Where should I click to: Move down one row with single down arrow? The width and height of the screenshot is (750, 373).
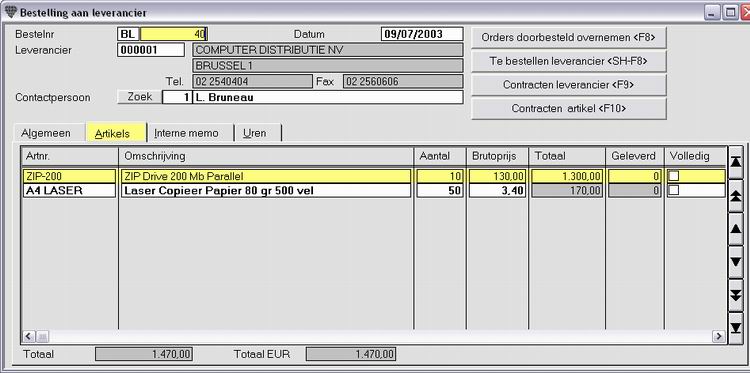(736, 262)
